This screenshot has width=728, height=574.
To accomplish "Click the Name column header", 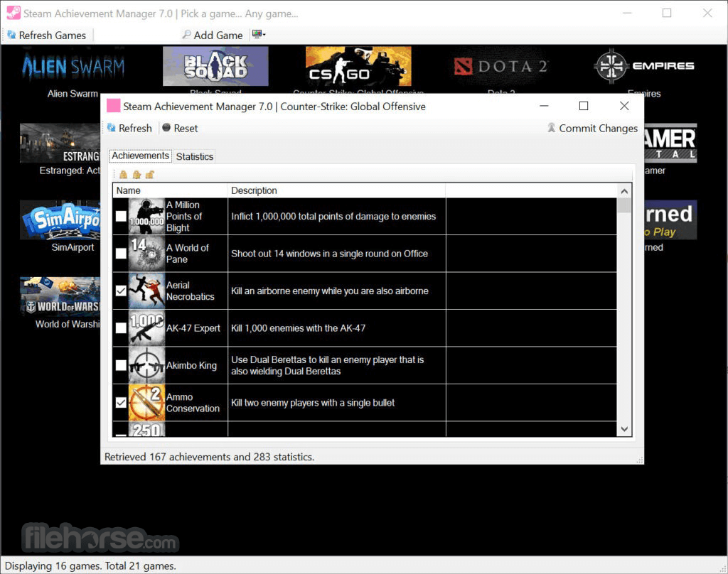I will (170, 190).
